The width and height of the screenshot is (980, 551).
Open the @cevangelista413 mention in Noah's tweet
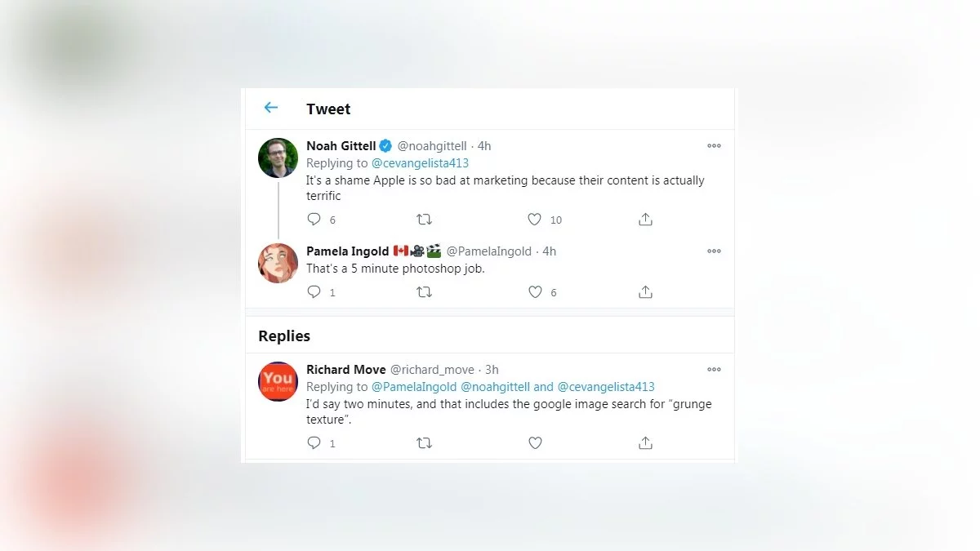point(420,163)
